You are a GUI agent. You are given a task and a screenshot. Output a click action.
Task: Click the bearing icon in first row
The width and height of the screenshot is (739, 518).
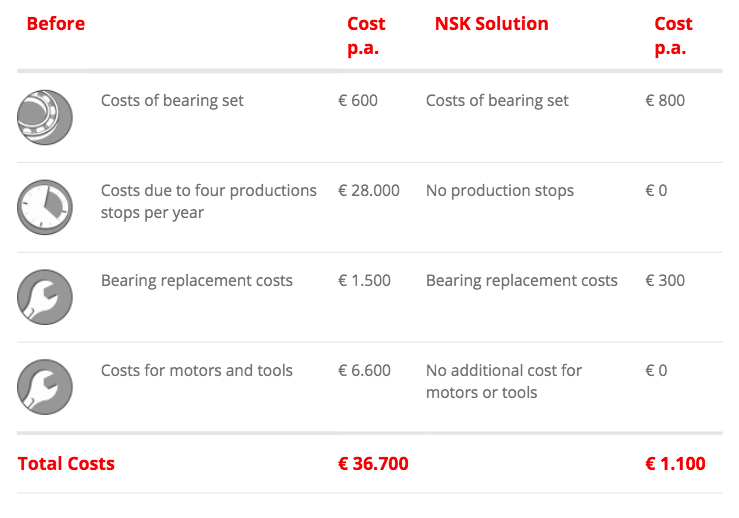pos(45,117)
